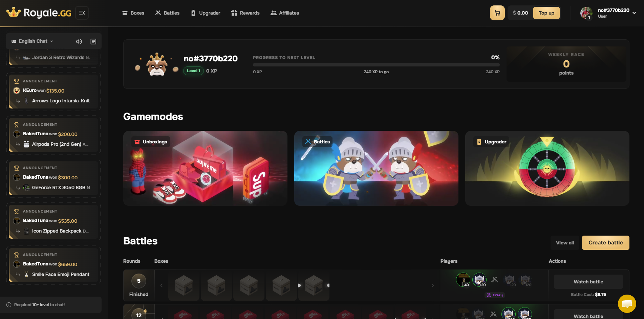This screenshot has height=319, width=644.
Task: Open the Weekly Race points panel
Action: (566, 64)
